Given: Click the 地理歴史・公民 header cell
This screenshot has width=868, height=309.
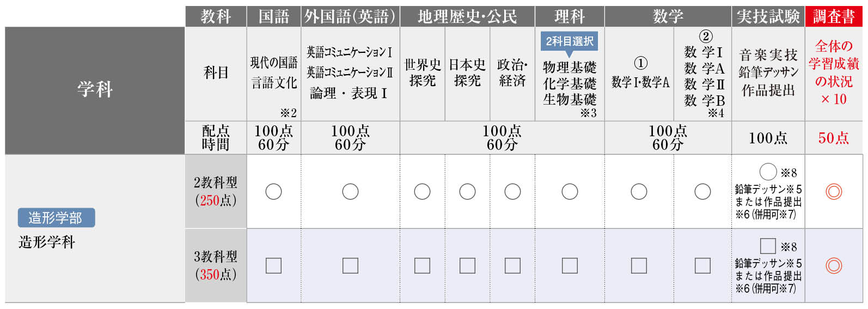Looking at the screenshot, I should 467,16.
